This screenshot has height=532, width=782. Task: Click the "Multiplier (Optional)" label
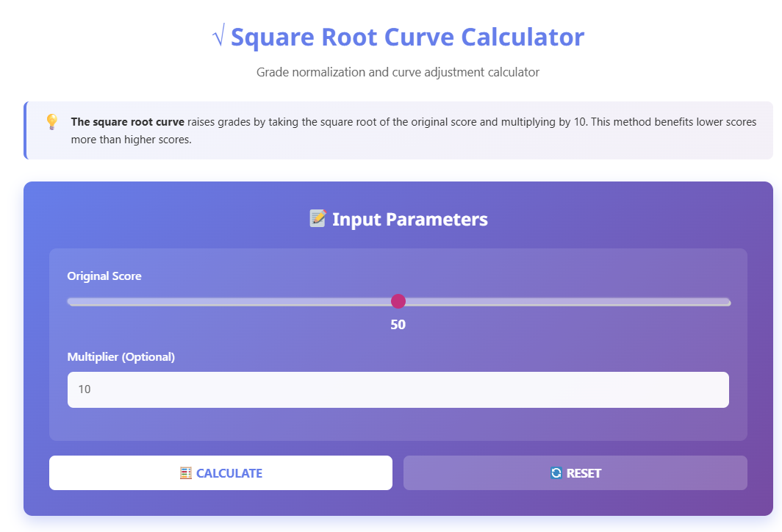tap(121, 357)
